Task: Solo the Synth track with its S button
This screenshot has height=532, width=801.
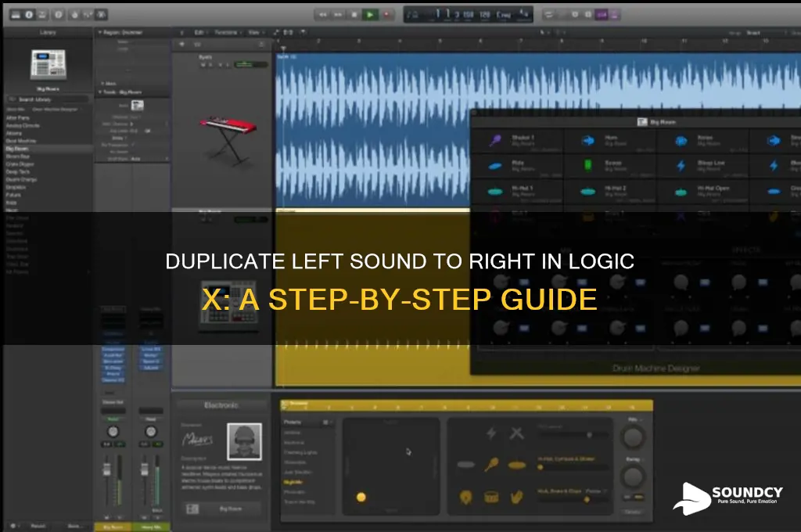Action: [211, 65]
